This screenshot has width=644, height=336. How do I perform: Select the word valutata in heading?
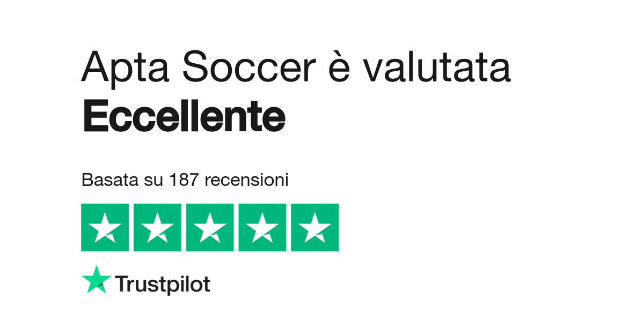click(x=437, y=68)
